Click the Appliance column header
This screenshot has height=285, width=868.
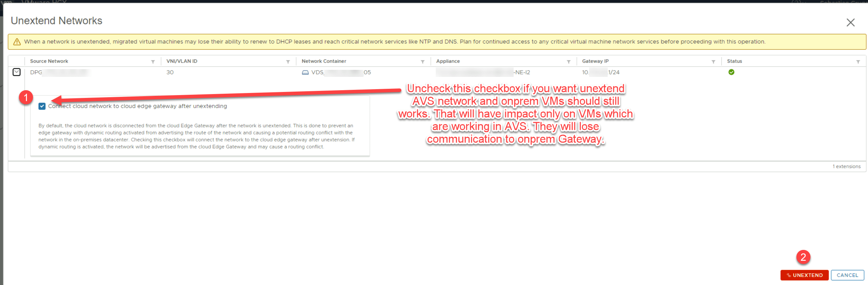coord(448,61)
